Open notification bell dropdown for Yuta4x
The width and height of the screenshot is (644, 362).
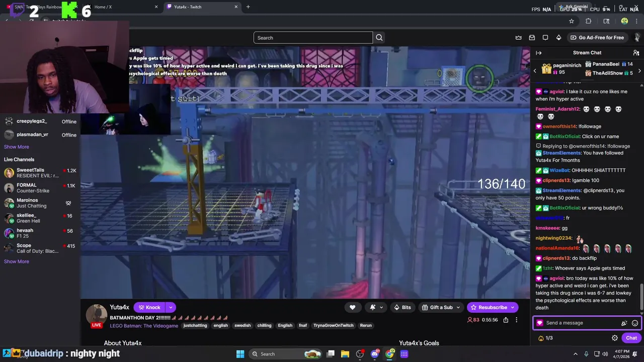click(375, 307)
